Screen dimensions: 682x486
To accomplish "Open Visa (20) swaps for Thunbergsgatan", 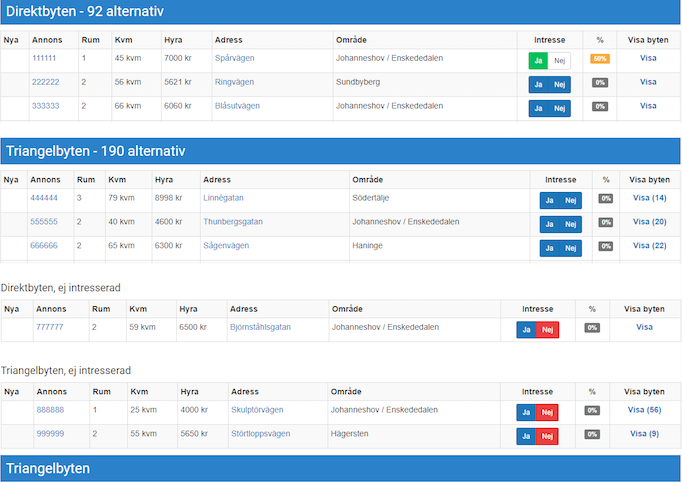I will click(x=649, y=221).
